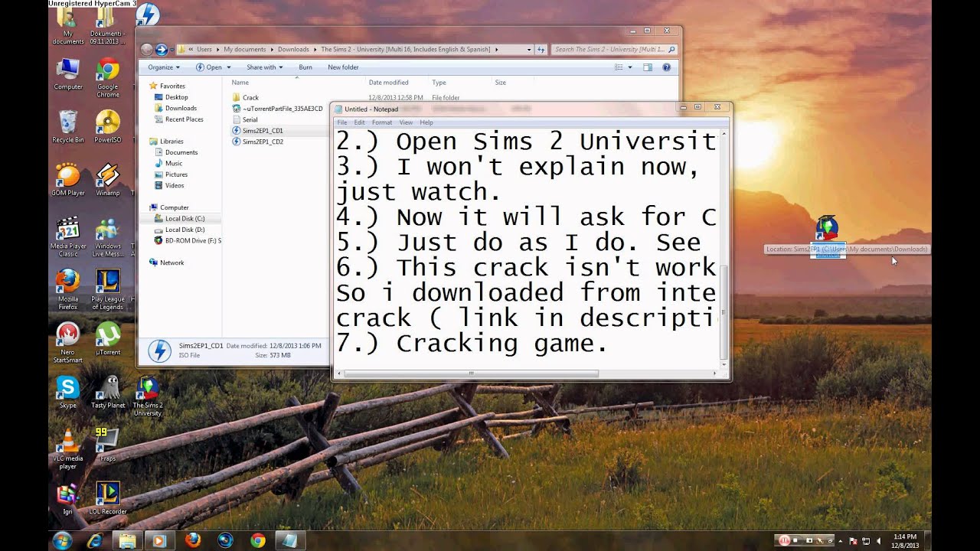Click the volume icon in system tray
The image size is (980, 551).
[x=878, y=540]
